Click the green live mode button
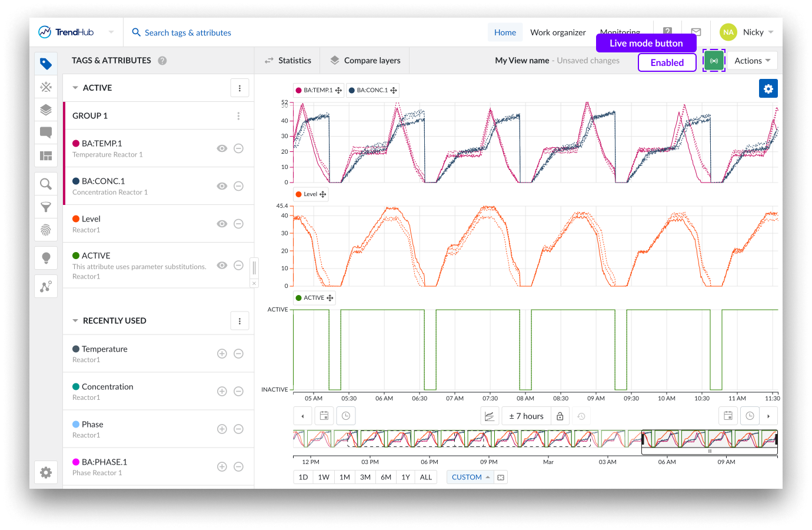Screen dimensions: 812x530 tap(714, 61)
